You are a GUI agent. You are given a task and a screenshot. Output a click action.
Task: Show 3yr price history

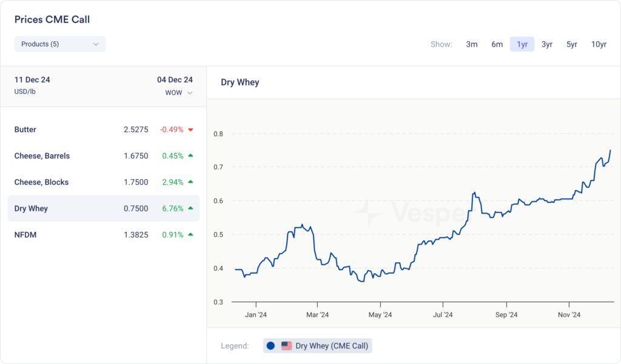tap(547, 44)
